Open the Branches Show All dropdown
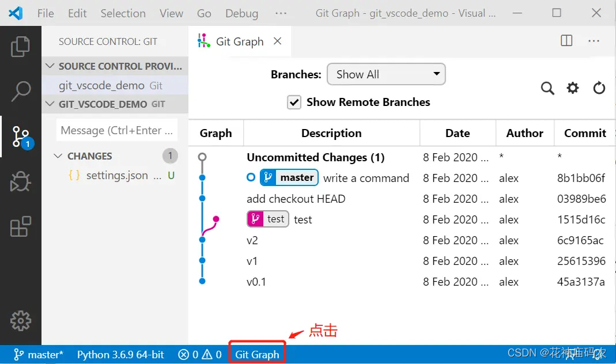 click(386, 74)
